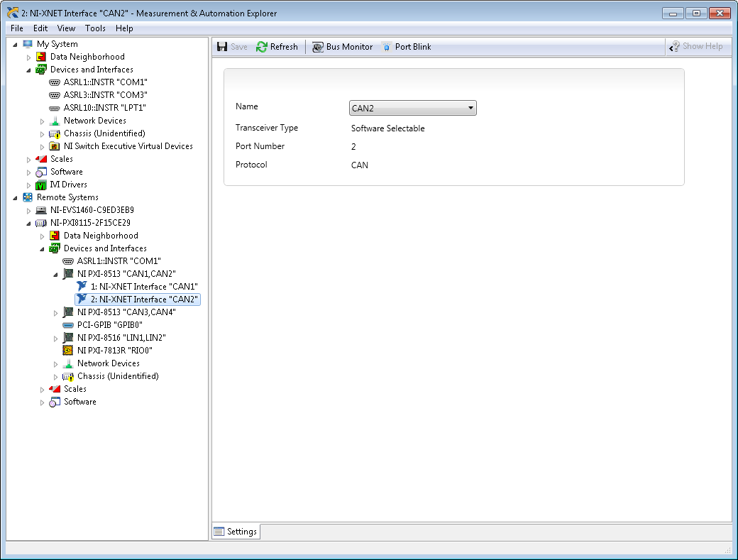
Task: Click the ASRL3::INSTR "COM3" serial port icon
Action: 55,95
